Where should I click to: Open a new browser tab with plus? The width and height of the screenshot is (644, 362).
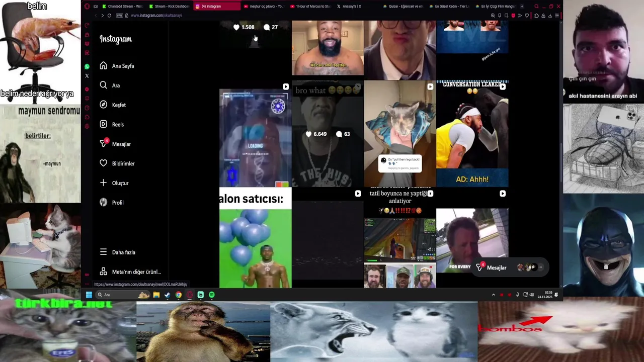coord(522,7)
